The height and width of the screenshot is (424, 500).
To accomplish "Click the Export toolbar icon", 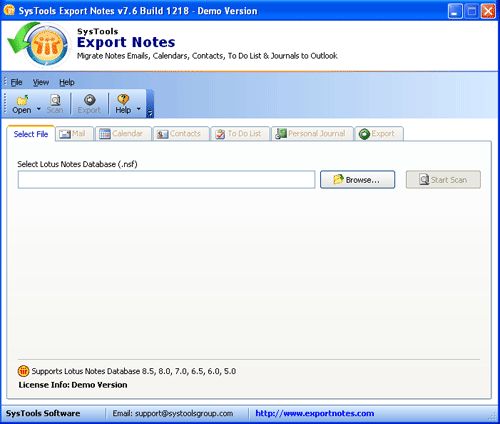I will [89, 100].
